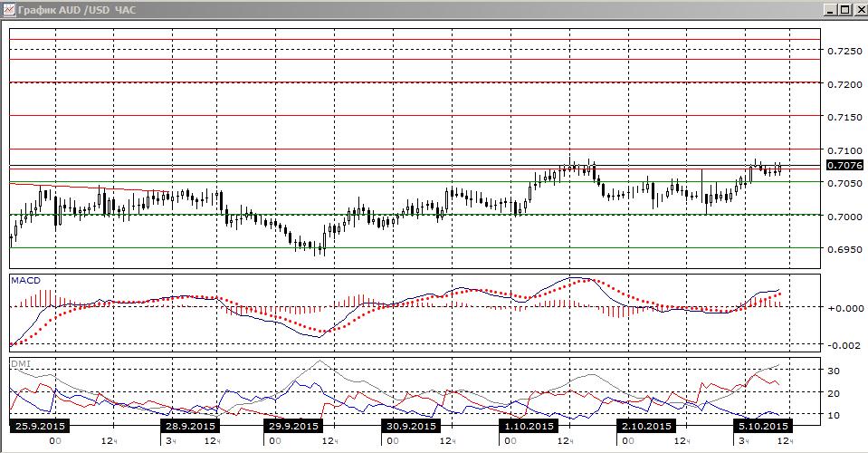
Task: Click the 0.7000 price axis label
Action: point(844,217)
